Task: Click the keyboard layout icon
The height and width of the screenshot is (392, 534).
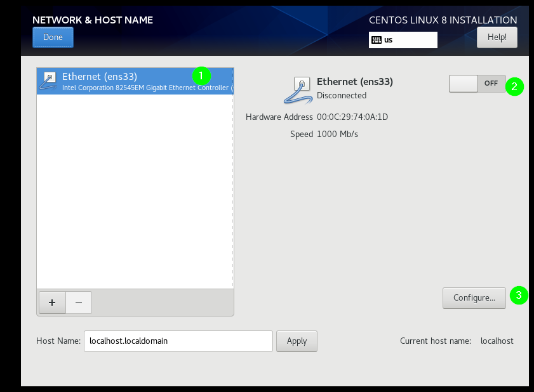Action: coord(377,40)
